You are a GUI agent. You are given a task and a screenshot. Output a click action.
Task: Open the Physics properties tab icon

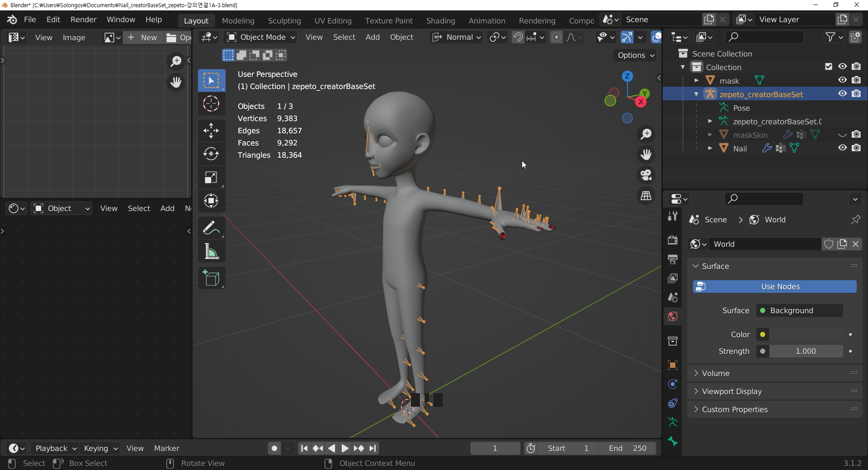[673, 384]
